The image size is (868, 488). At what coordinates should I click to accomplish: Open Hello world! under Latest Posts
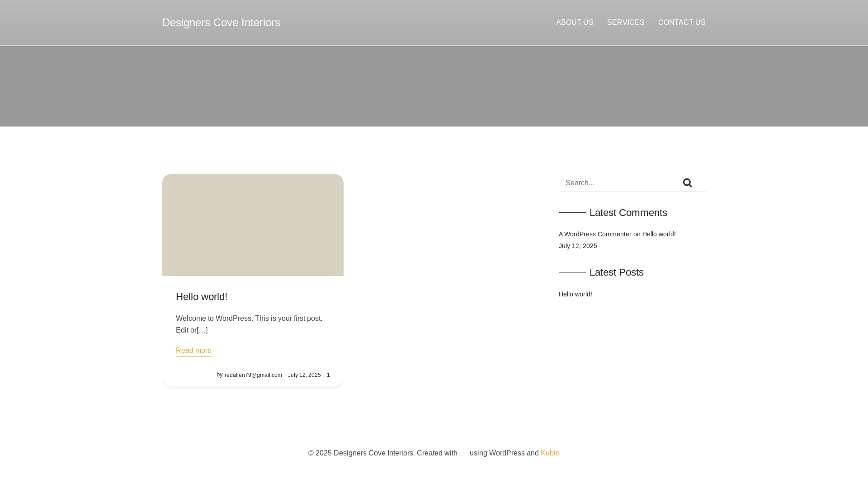pyautogui.click(x=575, y=294)
